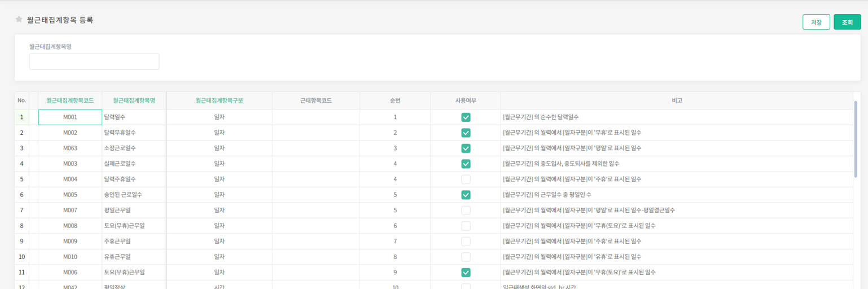Select 근태항목코드 cell in M005 row
The width and height of the screenshot is (868, 289).
point(315,195)
